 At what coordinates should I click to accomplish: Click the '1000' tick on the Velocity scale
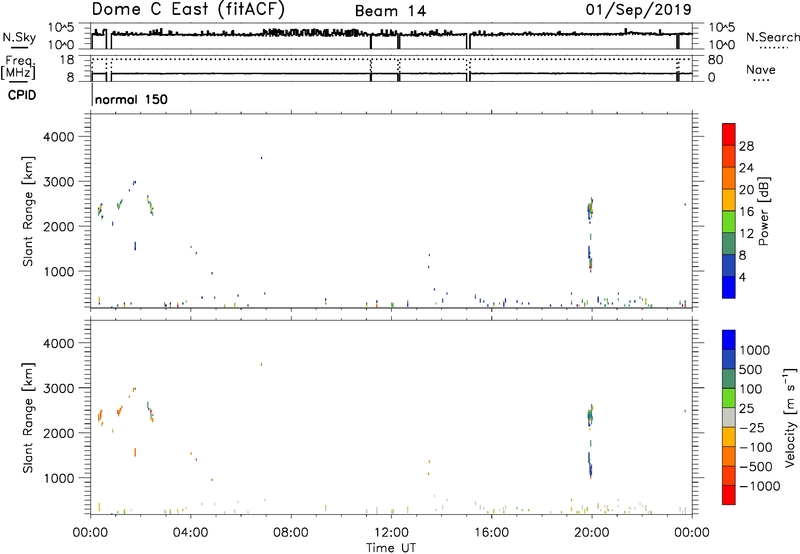[x=755, y=350]
